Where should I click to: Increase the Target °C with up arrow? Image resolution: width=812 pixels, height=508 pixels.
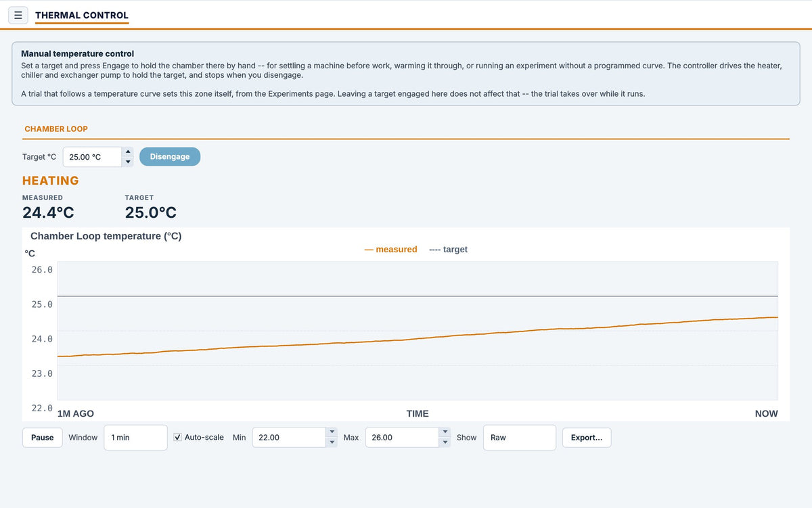click(128, 152)
